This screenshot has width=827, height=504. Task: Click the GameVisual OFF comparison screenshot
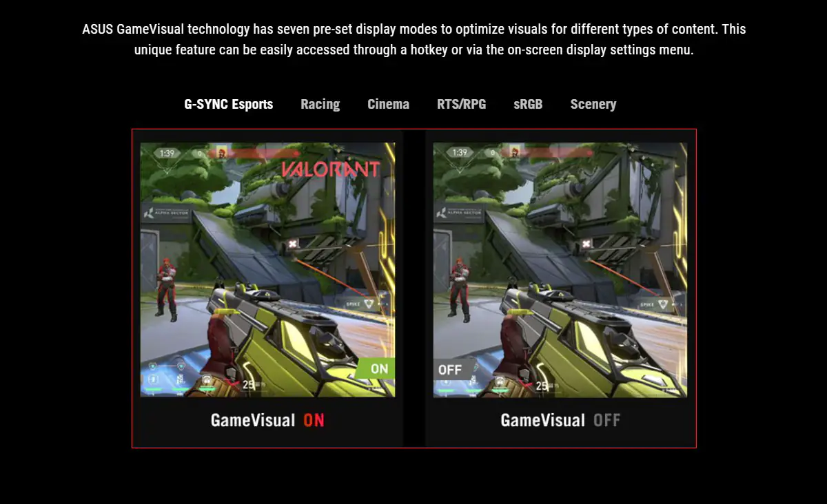coord(560,270)
